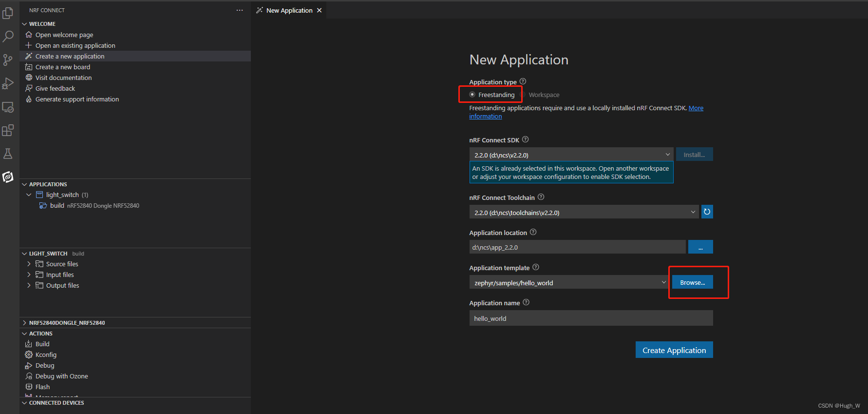Screen dimensions: 868x414
Task: Open the Extensions view icon
Action: pyautogui.click(x=8, y=130)
